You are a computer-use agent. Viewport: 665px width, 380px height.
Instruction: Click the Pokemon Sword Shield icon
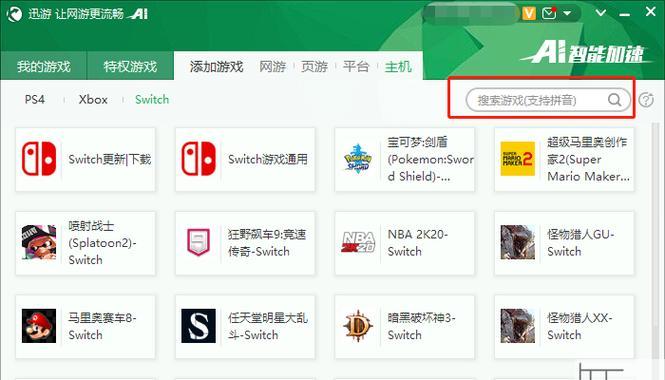[x=358, y=159]
